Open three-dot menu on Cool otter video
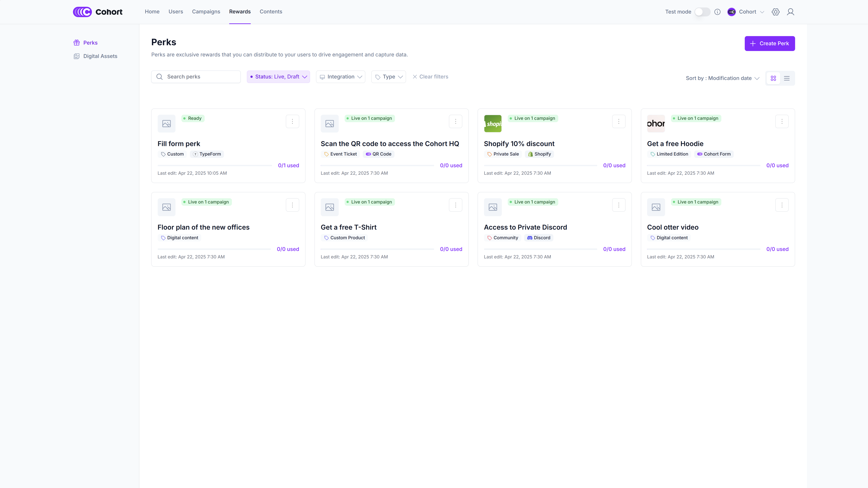Viewport: 868px width, 488px height. point(782,205)
